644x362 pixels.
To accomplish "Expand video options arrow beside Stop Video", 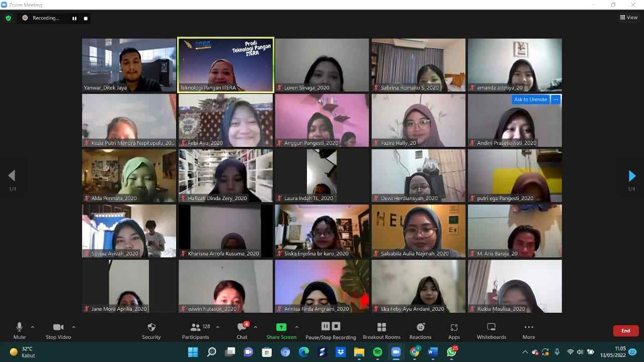I will point(74,327).
